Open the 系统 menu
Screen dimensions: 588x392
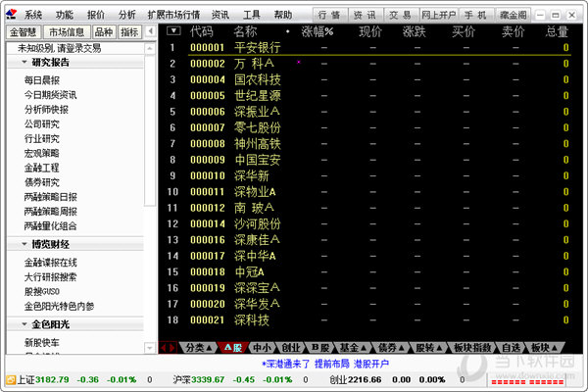point(33,15)
